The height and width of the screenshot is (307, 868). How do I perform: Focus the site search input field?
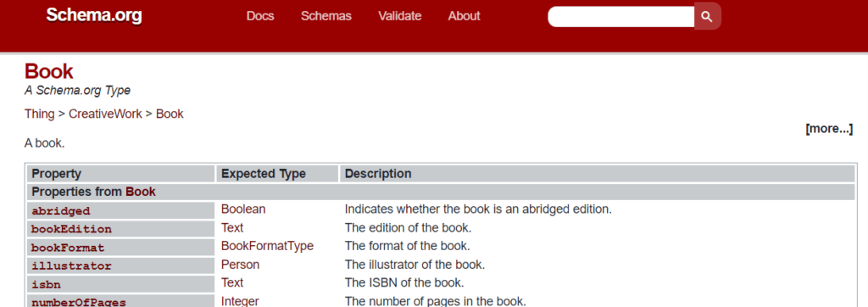(621, 16)
